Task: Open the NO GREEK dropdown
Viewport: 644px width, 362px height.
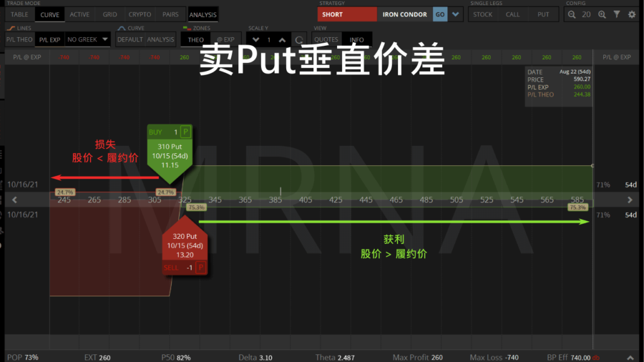Action: coord(87,40)
